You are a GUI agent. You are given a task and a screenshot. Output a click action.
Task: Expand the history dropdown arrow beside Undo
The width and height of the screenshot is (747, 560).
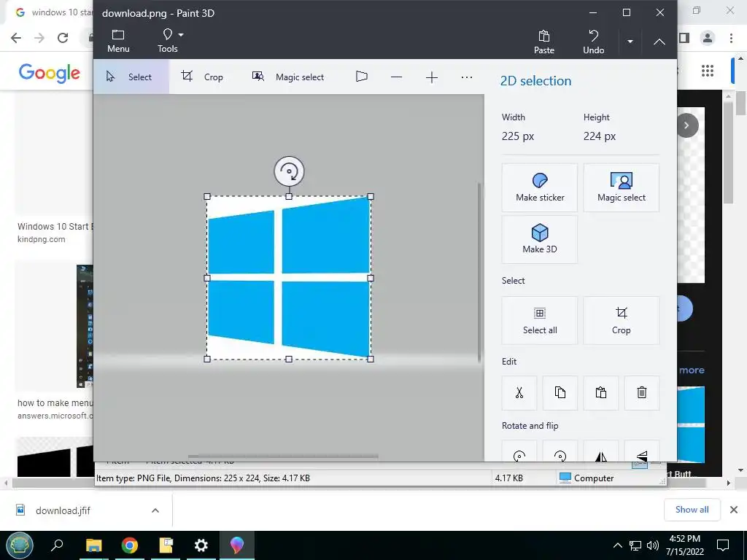point(630,42)
